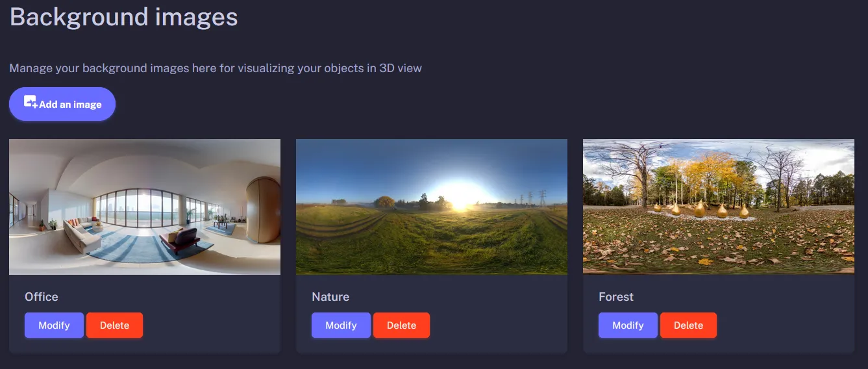Modify the Forest background

628,325
